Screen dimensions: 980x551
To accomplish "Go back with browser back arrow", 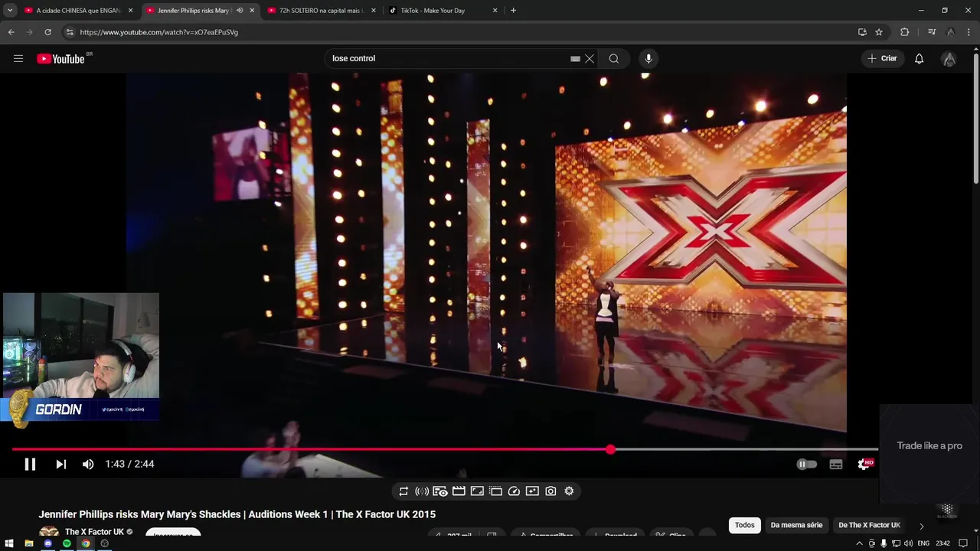I will click(11, 32).
